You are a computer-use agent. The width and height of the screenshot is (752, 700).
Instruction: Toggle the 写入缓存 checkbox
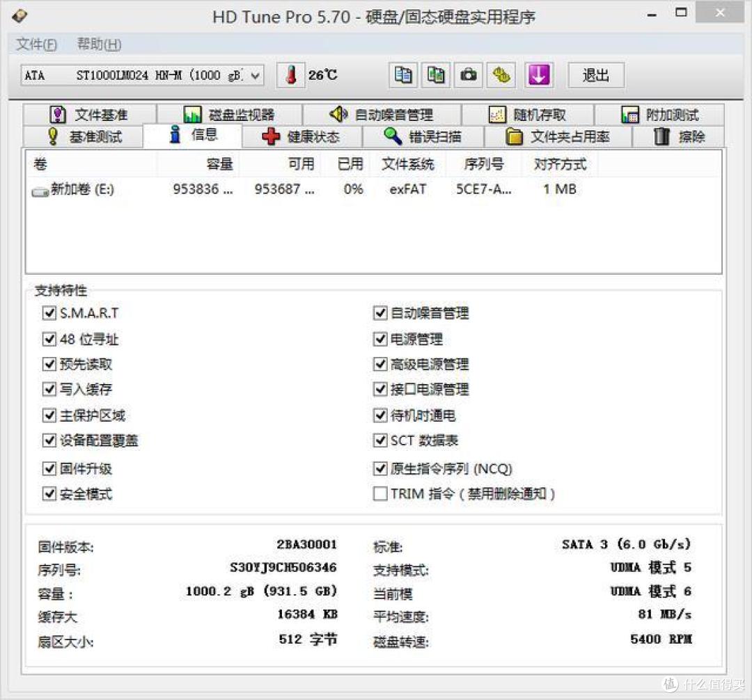click(x=49, y=388)
